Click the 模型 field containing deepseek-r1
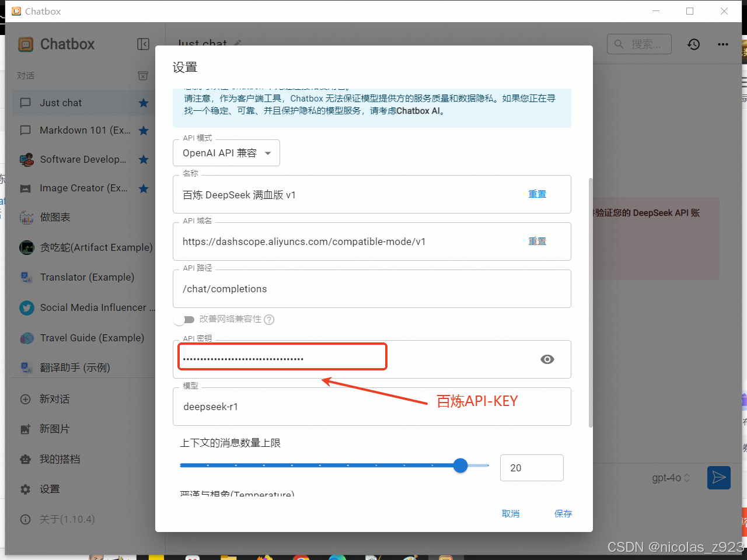This screenshot has width=747, height=560. [372, 407]
